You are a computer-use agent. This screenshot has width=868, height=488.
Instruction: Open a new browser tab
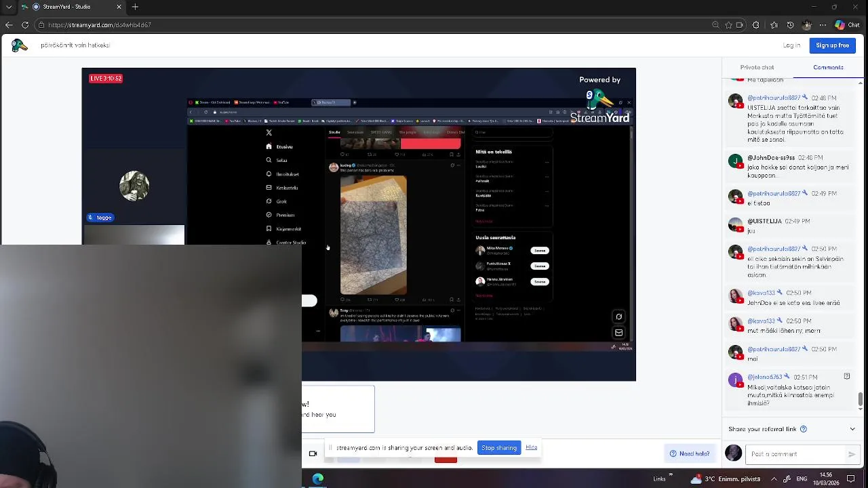pos(135,7)
